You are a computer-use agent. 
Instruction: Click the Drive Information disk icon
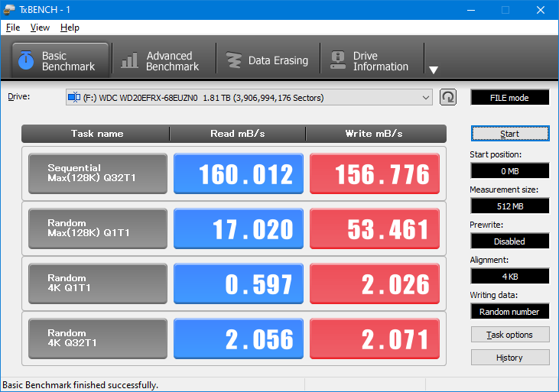coord(338,60)
